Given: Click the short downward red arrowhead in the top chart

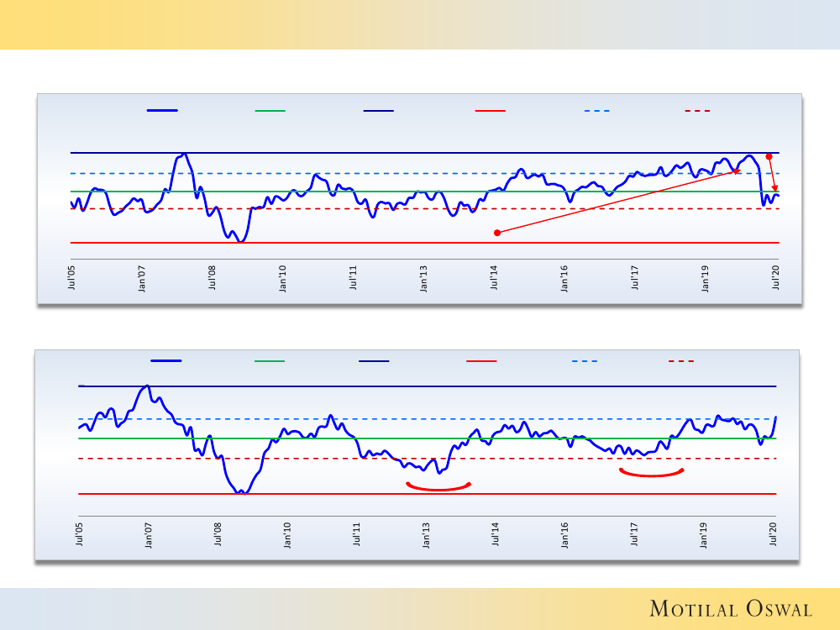Looking at the screenshot, I should click(x=774, y=188).
